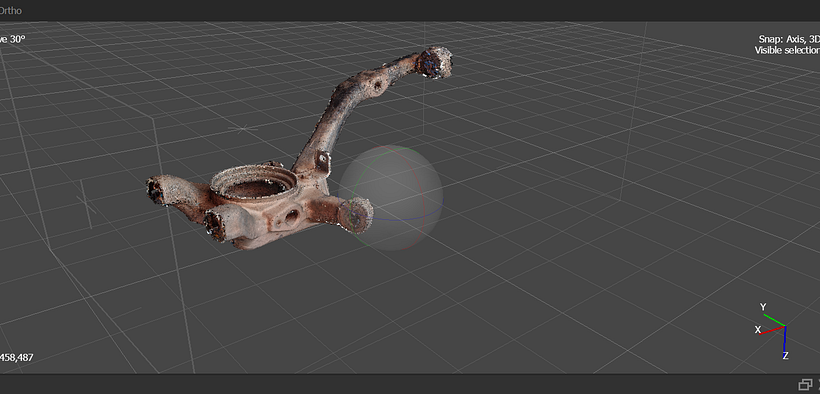The height and width of the screenshot is (394, 820).
Task: Click the Visible selection mode label
Action: coord(787,50)
